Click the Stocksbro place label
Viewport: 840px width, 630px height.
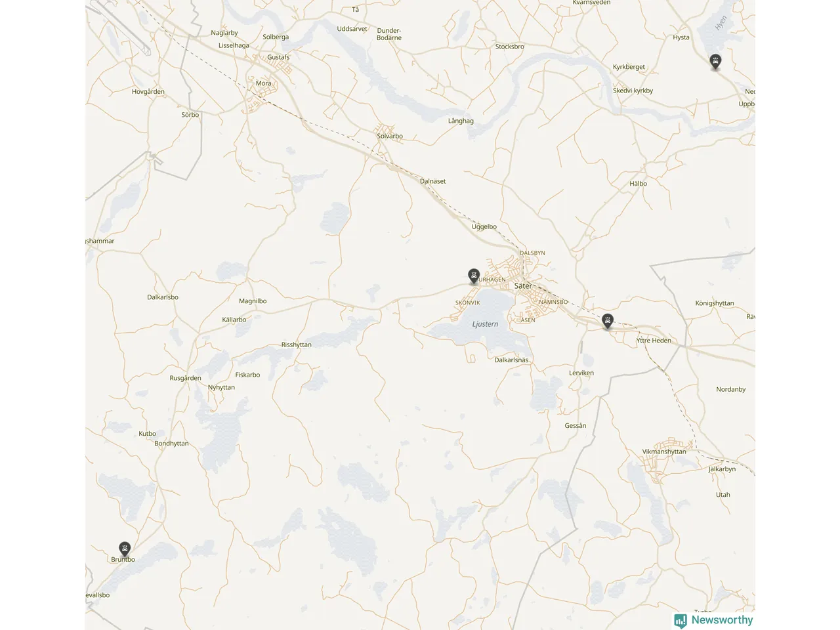pos(510,47)
